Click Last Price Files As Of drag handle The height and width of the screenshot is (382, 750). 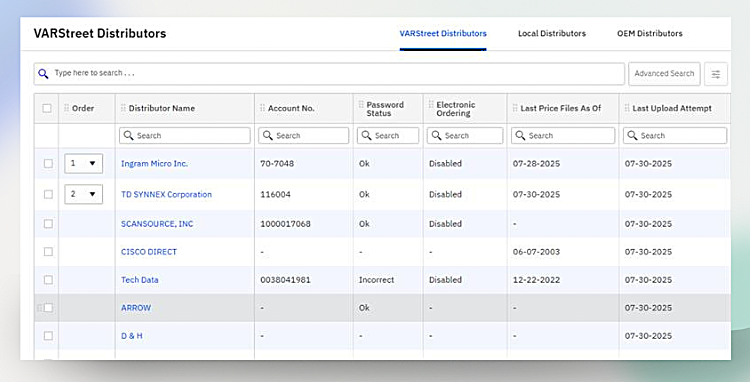point(515,108)
